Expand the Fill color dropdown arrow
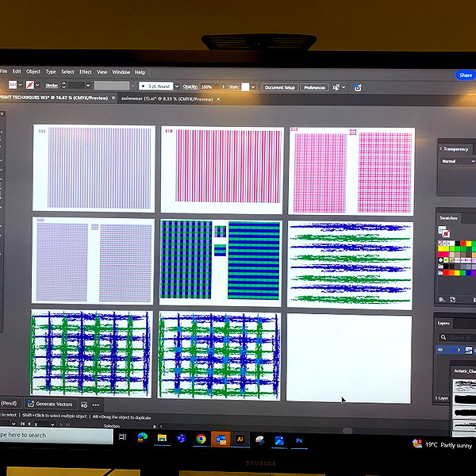Image resolution: width=476 pixels, height=476 pixels. [x=21, y=85]
